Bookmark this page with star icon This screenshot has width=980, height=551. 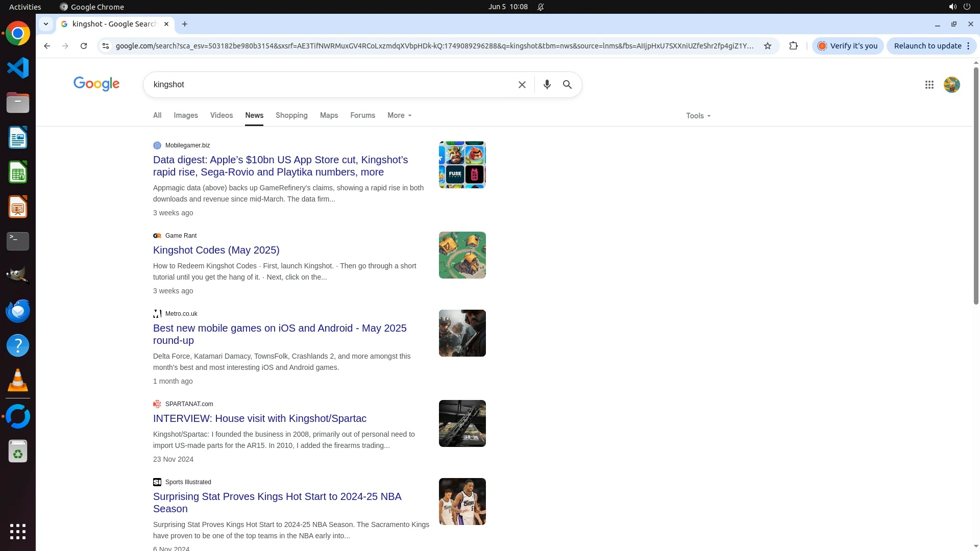[x=767, y=46]
